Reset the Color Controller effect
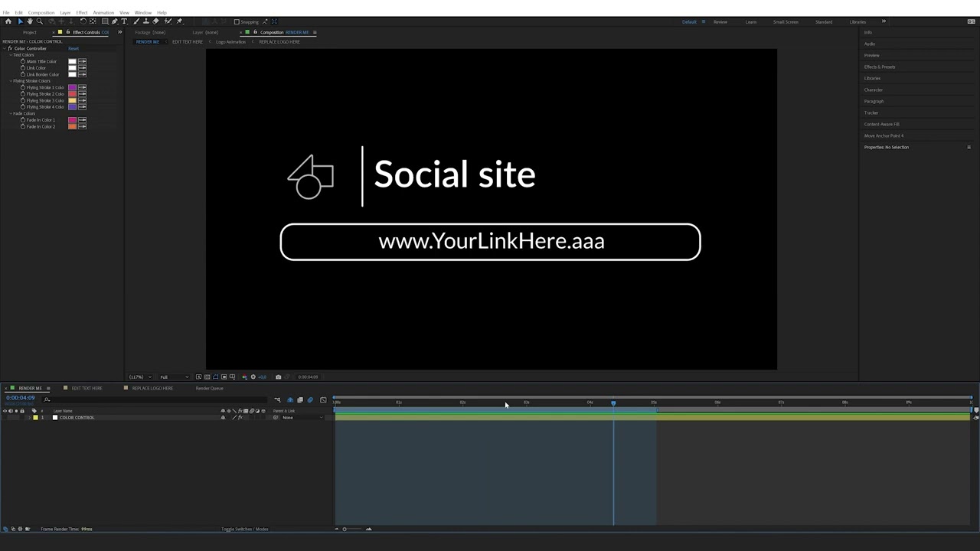The height and width of the screenshot is (551, 980). click(x=73, y=48)
